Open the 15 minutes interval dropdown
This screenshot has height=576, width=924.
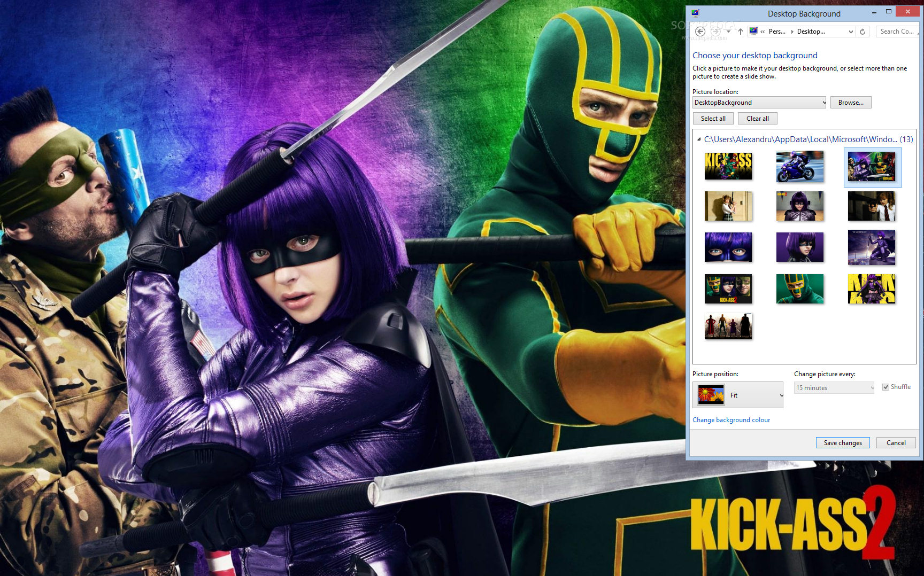(834, 388)
